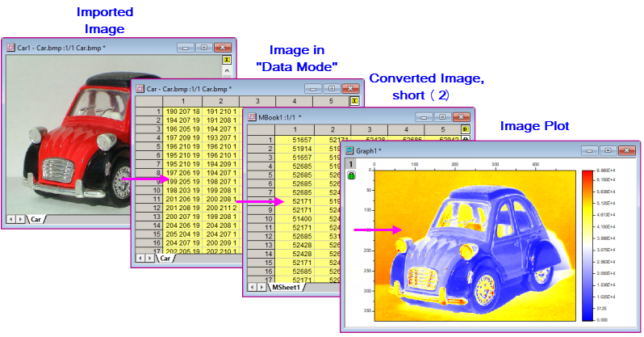Close the Car data mode window

pyautogui.click(x=351, y=87)
